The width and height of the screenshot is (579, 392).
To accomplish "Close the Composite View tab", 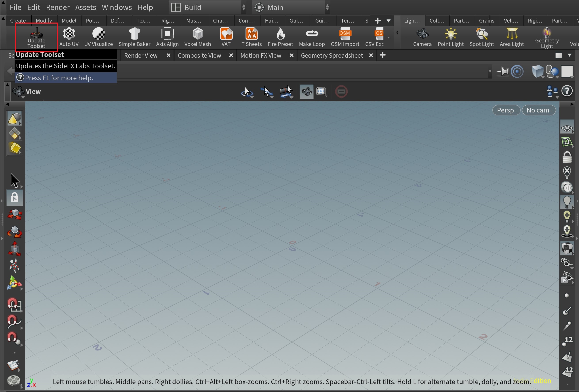I will pyautogui.click(x=231, y=55).
